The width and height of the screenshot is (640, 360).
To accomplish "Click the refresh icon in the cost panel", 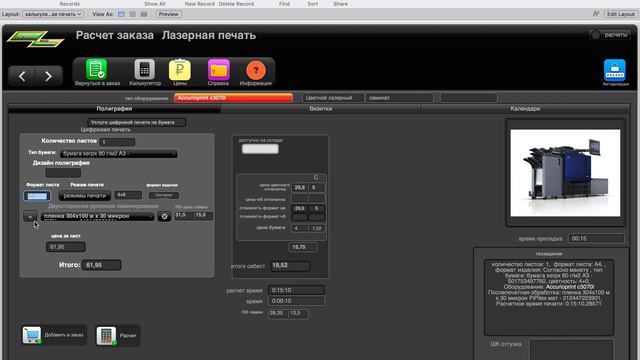I will click(x=316, y=177).
